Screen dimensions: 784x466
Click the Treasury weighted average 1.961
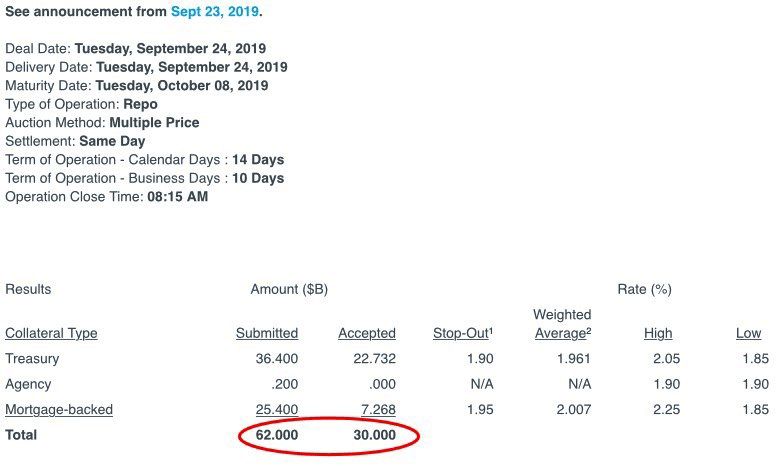(574, 359)
